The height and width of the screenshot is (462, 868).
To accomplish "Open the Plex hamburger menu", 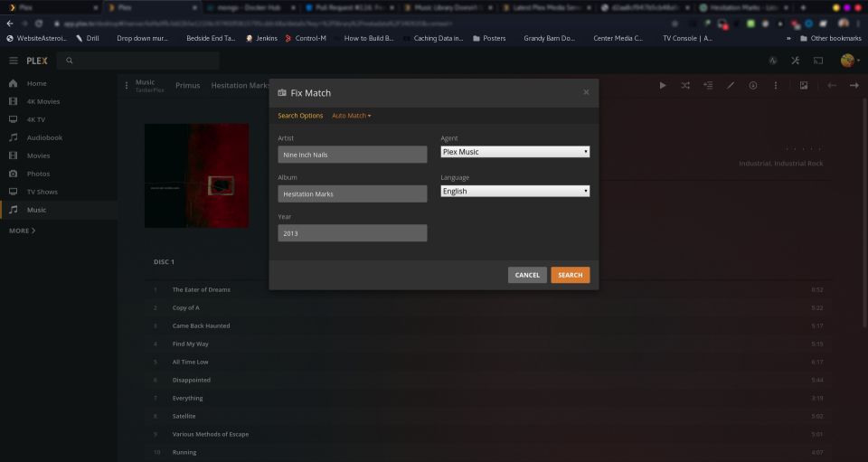I will pyautogui.click(x=14, y=61).
